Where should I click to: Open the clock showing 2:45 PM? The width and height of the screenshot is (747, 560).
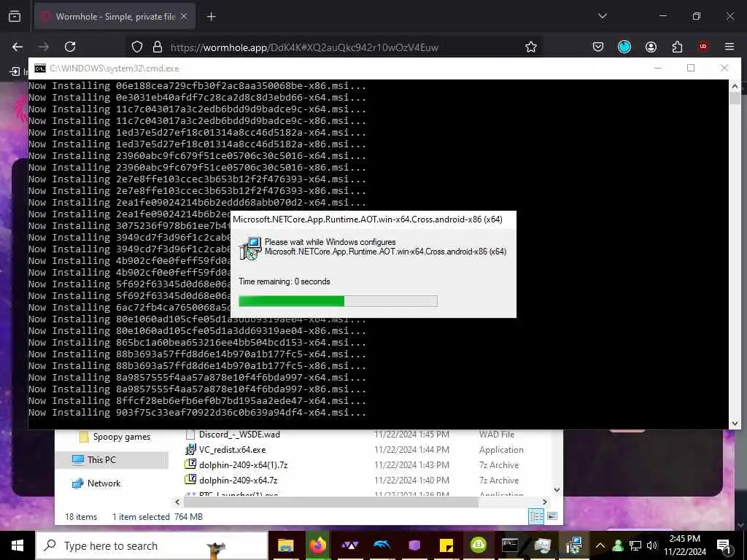click(x=684, y=545)
